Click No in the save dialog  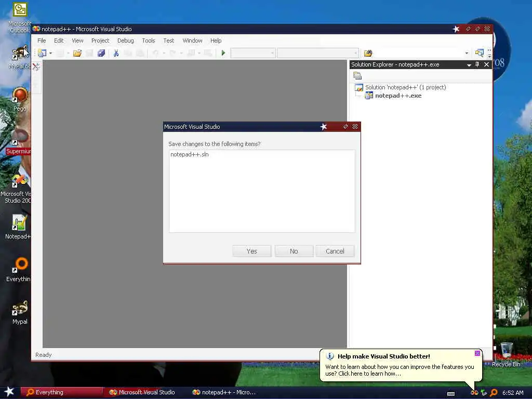294,251
